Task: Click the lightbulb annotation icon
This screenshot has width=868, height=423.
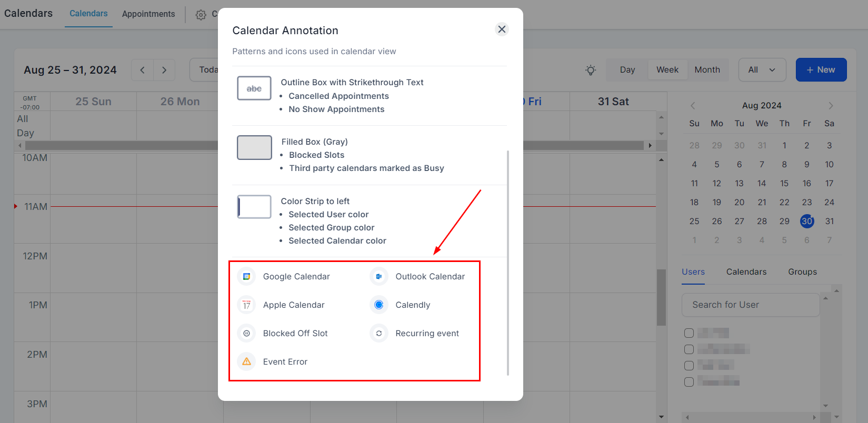Action: 591,70
